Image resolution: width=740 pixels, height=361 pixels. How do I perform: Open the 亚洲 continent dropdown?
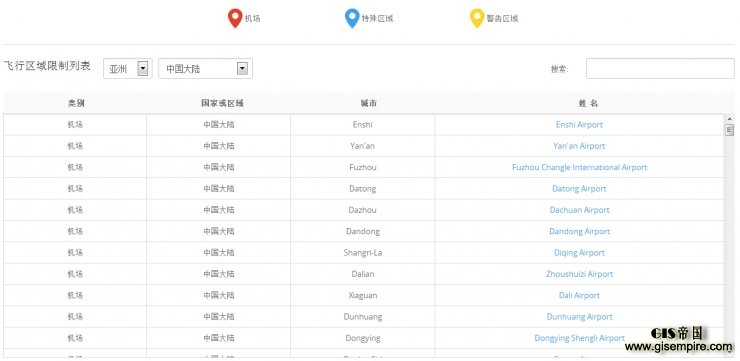coord(127,69)
